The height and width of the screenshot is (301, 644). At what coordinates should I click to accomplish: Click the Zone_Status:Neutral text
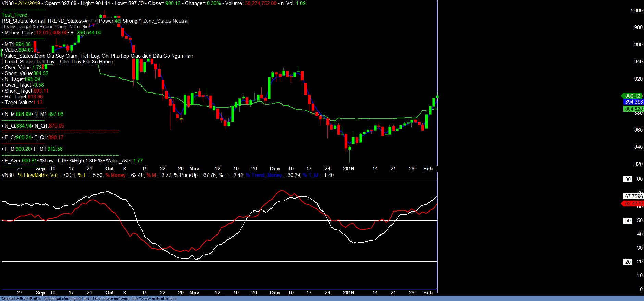pyautogui.click(x=166, y=21)
